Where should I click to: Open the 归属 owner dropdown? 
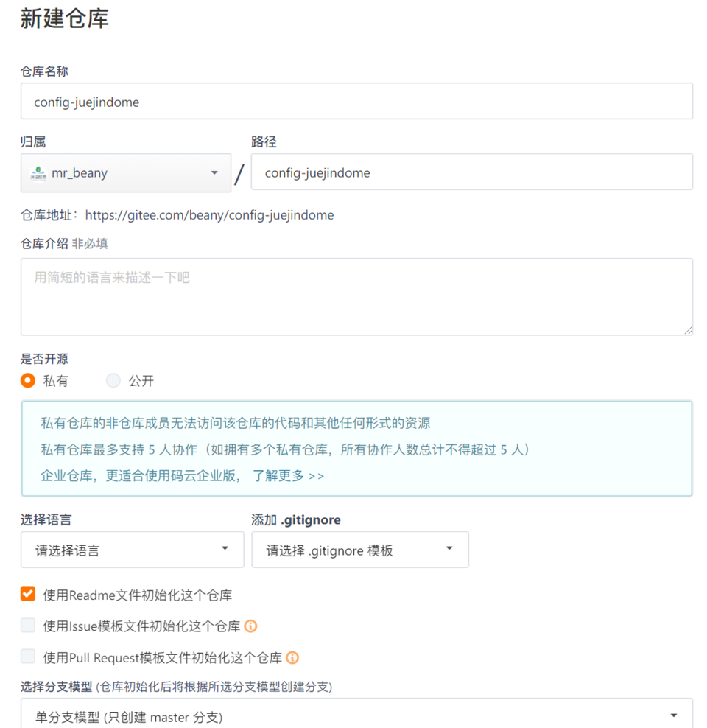[125, 172]
